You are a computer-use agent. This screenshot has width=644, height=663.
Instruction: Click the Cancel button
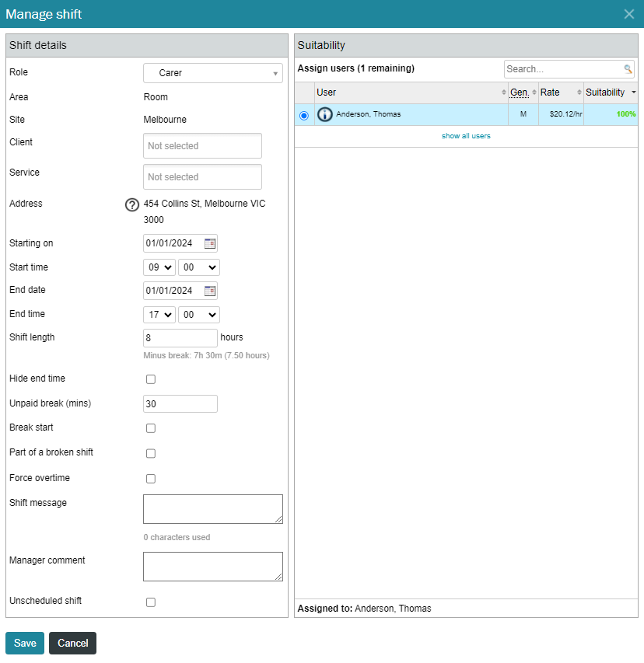click(x=73, y=643)
